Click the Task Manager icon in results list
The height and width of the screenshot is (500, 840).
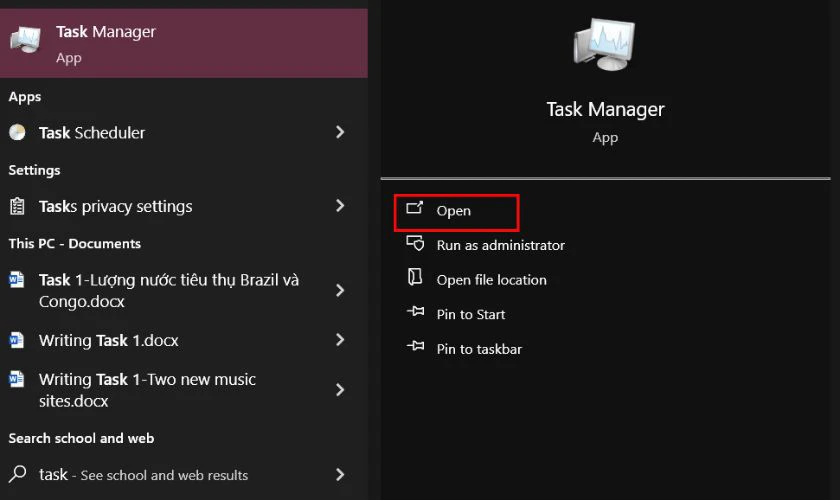[x=25, y=40]
